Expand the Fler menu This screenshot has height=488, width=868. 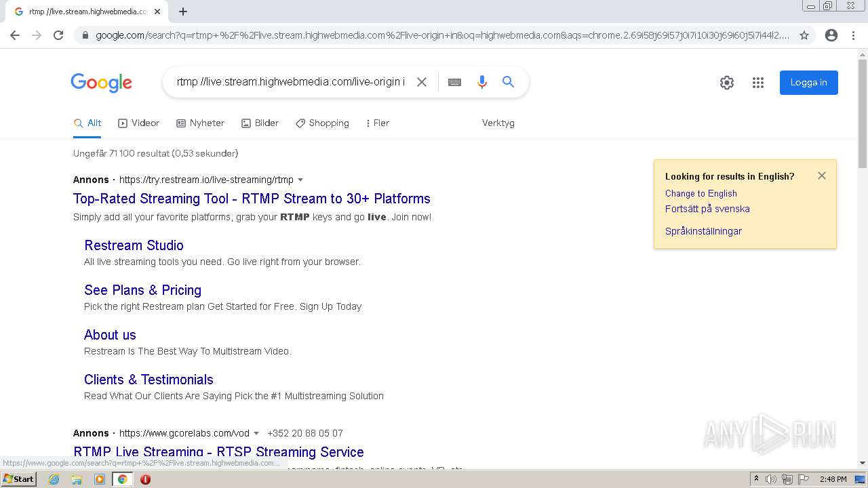[x=377, y=123]
